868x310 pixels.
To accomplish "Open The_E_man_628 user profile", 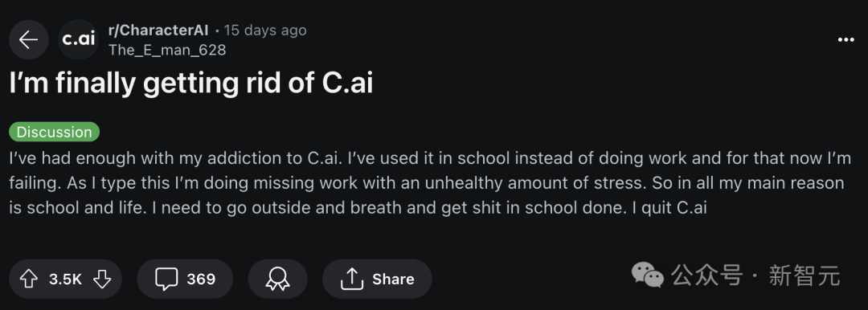I will [167, 50].
